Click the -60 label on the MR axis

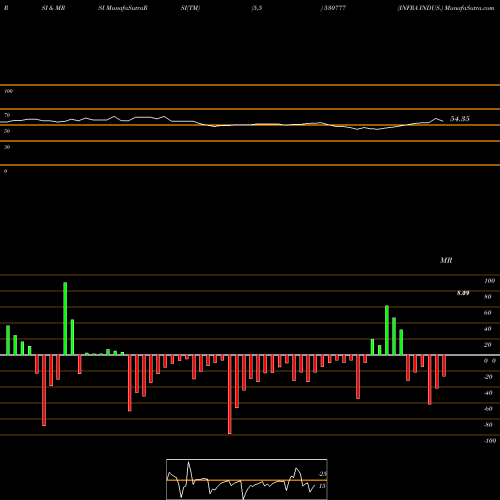click(x=488, y=409)
